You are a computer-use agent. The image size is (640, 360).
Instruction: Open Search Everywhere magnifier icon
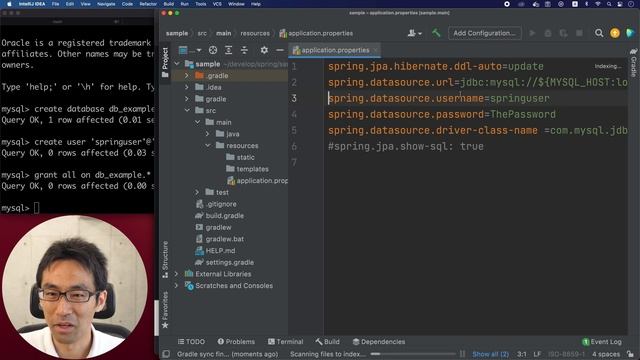coord(599,33)
